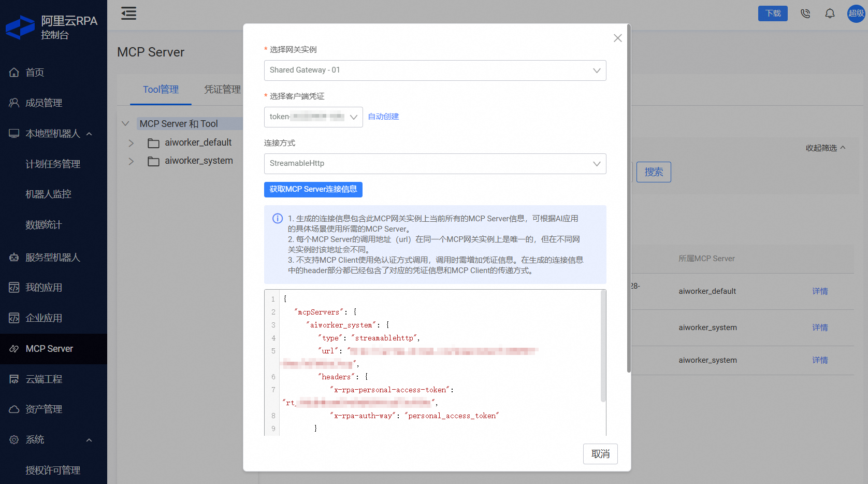Collapse the sidebar with the hamburger icon

click(128, 13)
